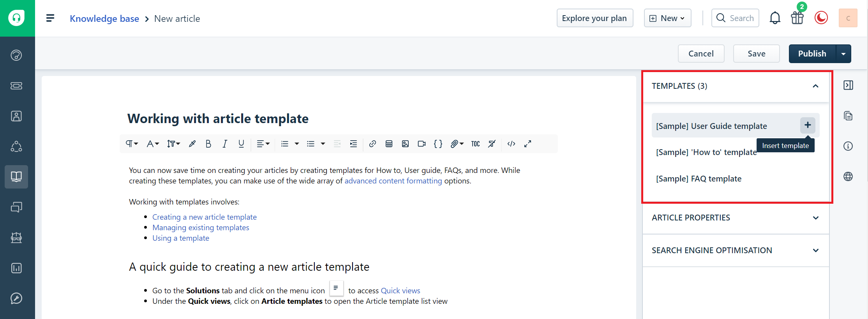The image size is (868, 319).
Task: Decrease indent of paragraph
Action: coord(337,144)
